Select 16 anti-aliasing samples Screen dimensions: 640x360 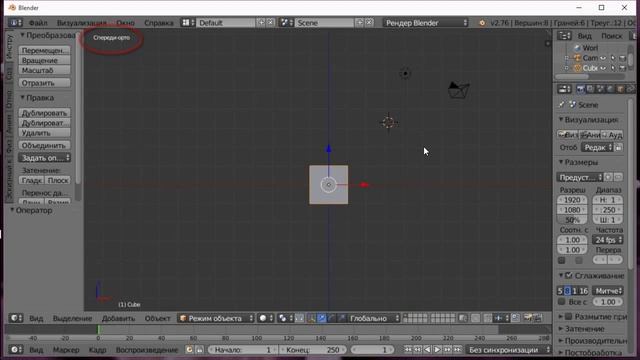click(584, 291)
